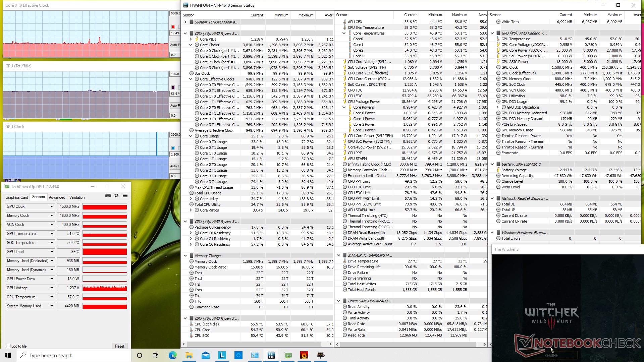Click The Witcher 3 taskbar icon
644x362 pixels.
(320, 355)
